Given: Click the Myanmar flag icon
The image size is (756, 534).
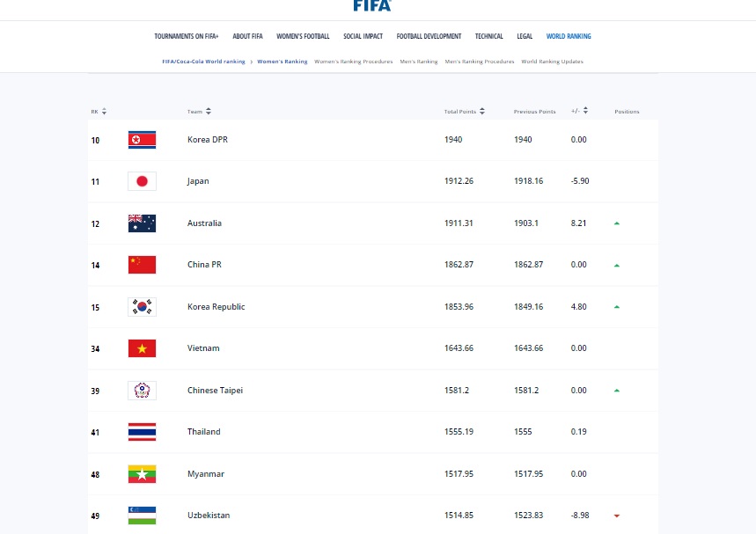Looking at the screenshot, I should pos(142,474).
